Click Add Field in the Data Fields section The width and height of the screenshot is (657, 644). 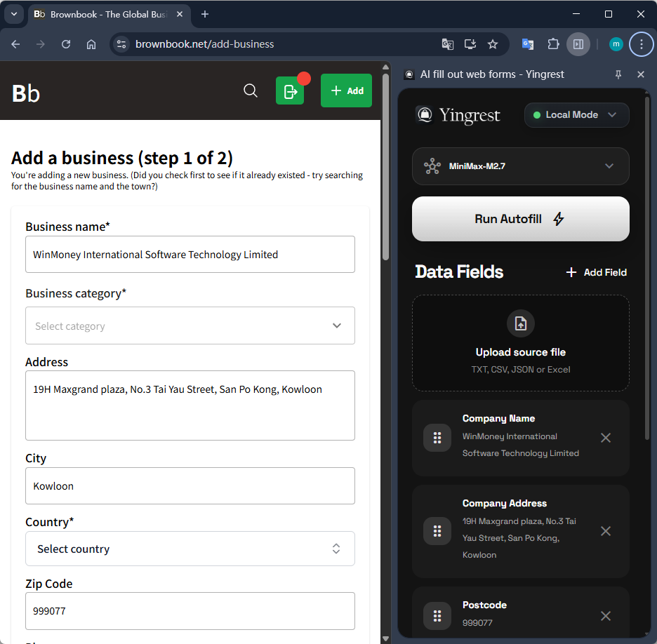pos(595,272)
